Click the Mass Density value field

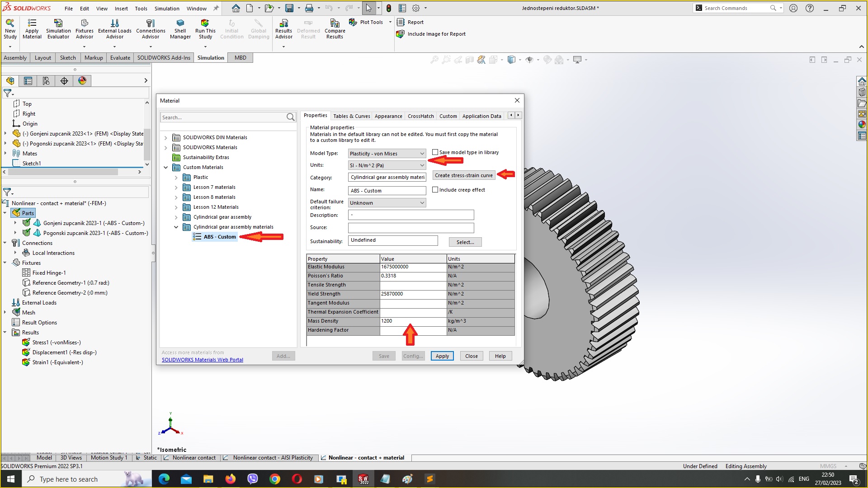click(411, 320)
